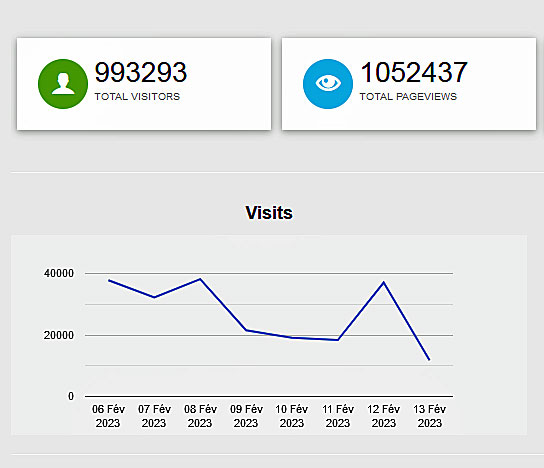Click the 11 Fév 2023 data point

tap(338, 340)
